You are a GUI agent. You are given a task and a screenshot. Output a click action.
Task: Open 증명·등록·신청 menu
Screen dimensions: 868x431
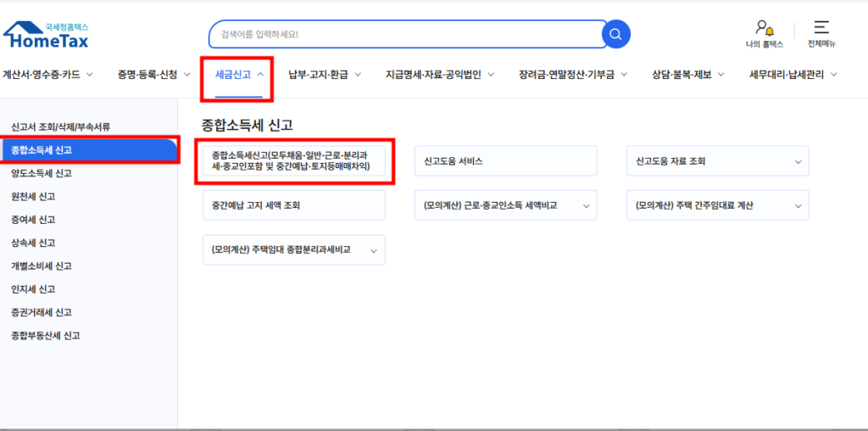147,74
